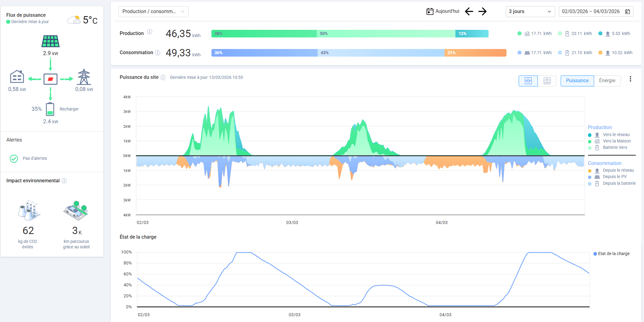Open the Production / consommation dropdown
Screen dimensions: 644x322
[x=153, y=12]
